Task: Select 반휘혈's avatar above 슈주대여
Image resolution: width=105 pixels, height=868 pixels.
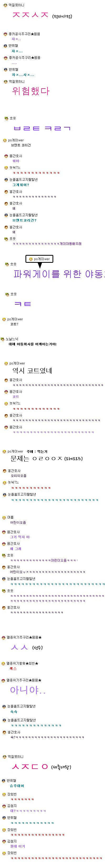Action: (4, 780)
